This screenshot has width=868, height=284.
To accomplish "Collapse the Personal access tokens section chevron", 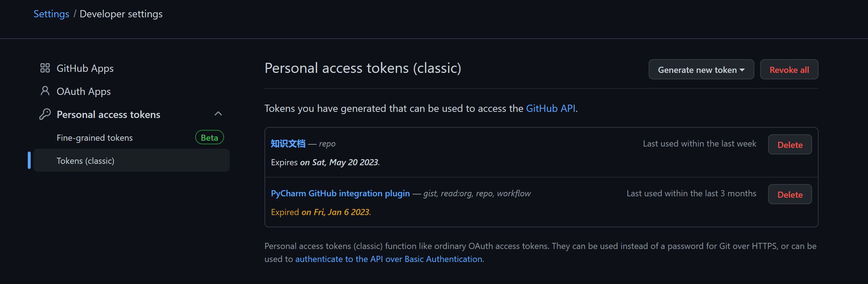I will [218, 114].
